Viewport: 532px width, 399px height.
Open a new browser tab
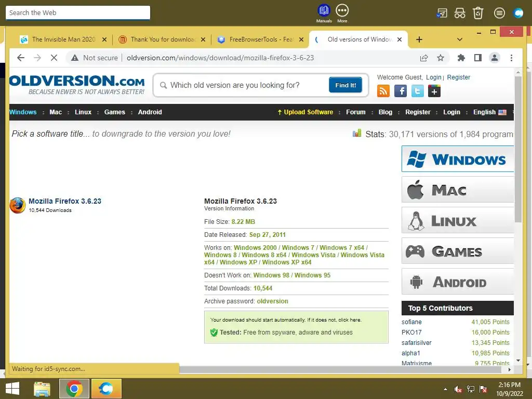(419, 39)
